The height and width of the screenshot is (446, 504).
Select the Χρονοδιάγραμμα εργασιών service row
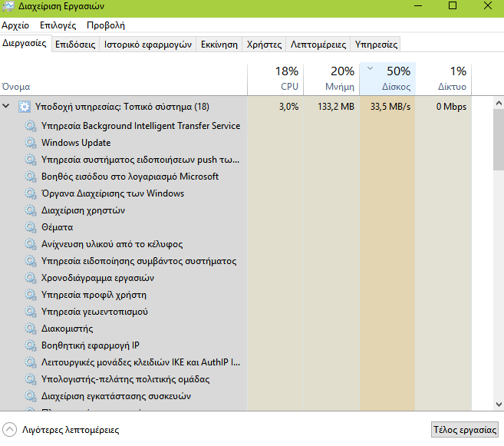pyautogui.click(x=236, y=278)
